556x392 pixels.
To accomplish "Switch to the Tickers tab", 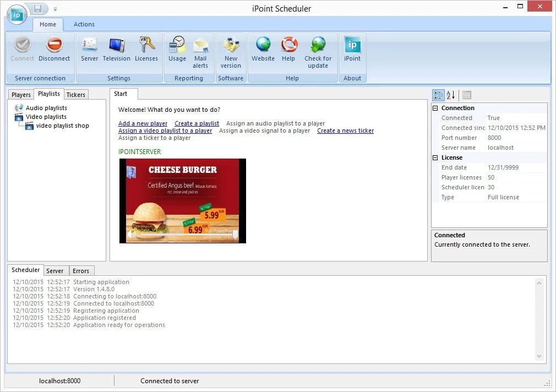I will 76,95.
